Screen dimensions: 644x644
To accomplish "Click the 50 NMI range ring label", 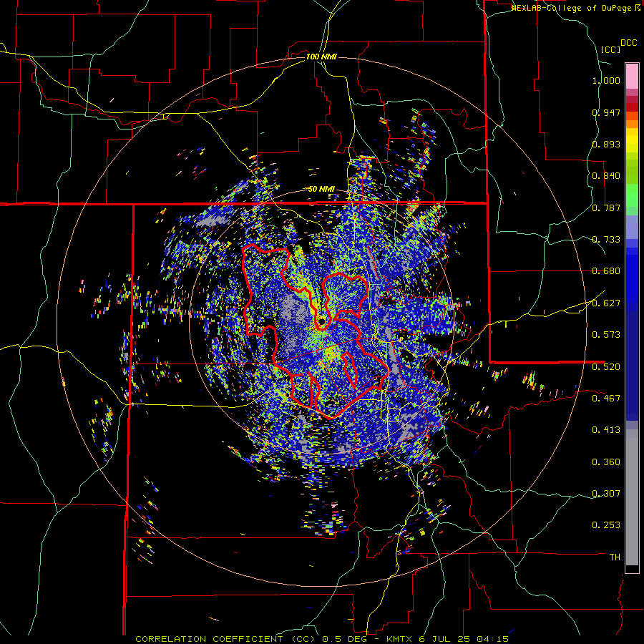I will pyautogui.click(x=321, y=189).
